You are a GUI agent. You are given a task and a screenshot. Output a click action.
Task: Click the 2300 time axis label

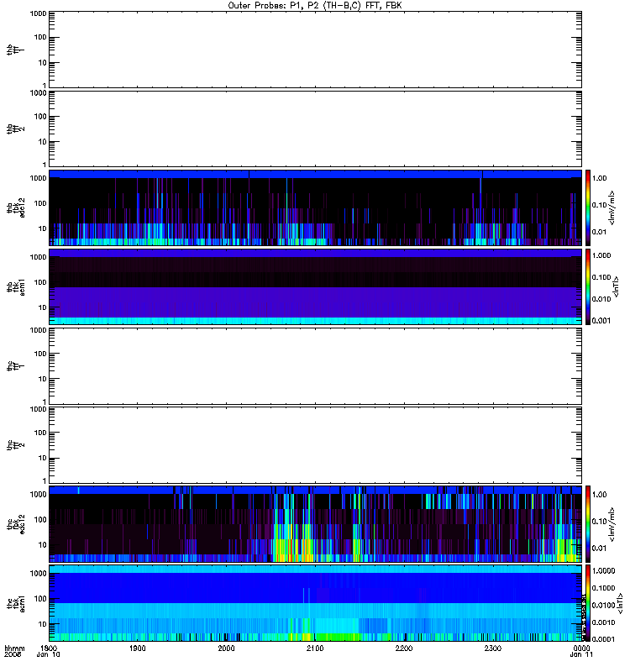pyautogui.click(x=493, y=648)
